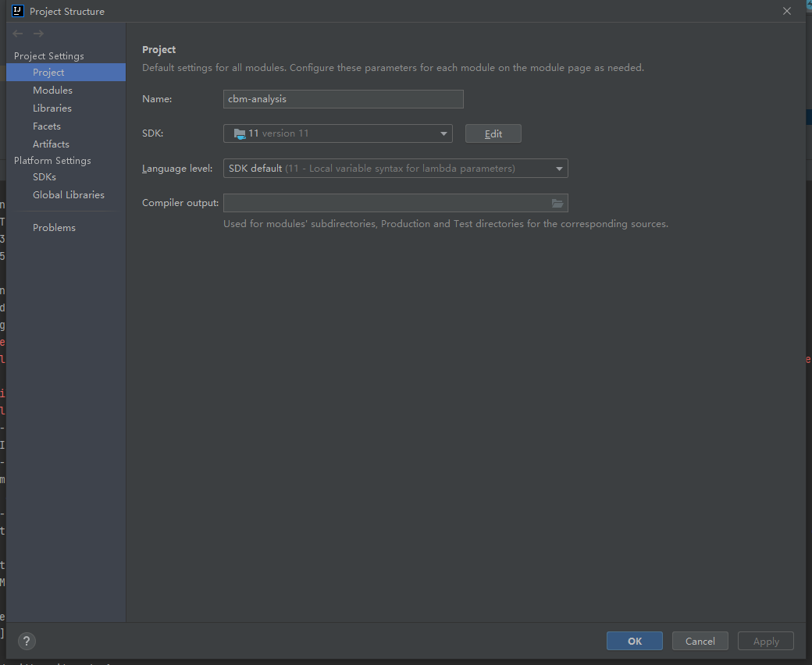Click the SDK icon inside the SDK selector

pyautogui.click(x=239, y=133)
